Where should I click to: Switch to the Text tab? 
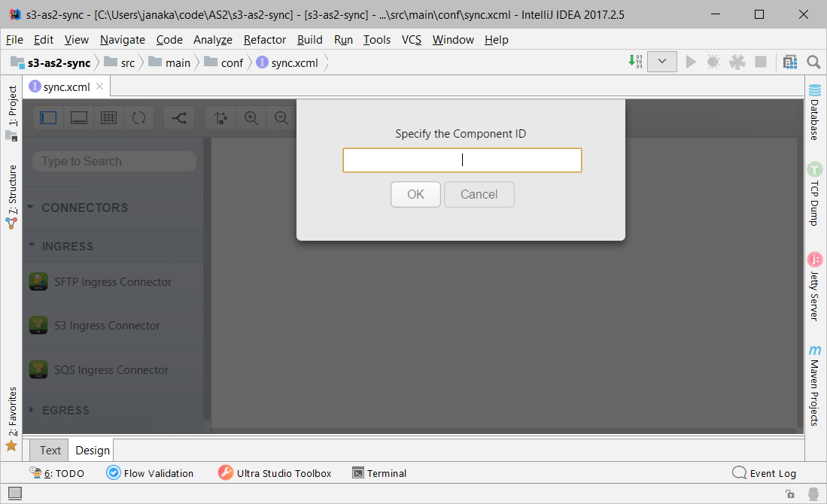tap(50, 451)
